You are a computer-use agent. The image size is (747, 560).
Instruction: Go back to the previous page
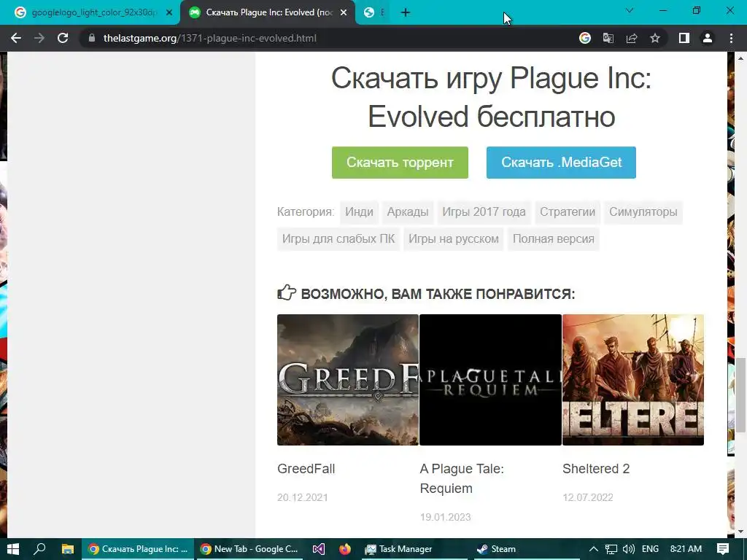point(16,38)
